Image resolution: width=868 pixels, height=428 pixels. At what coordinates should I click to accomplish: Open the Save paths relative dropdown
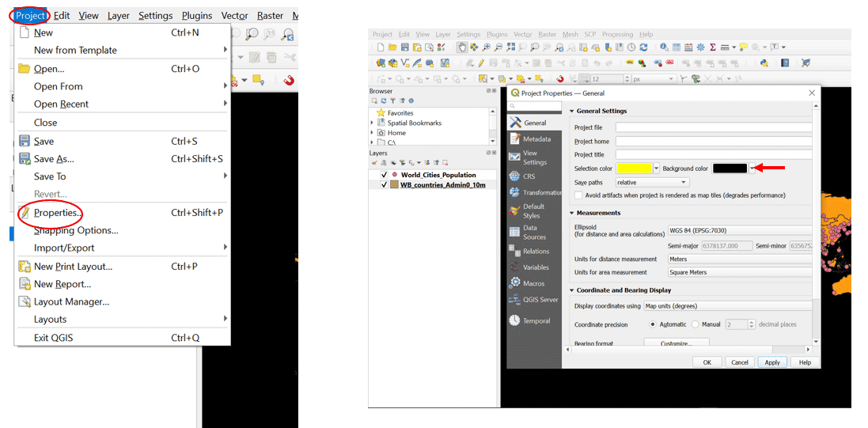[652, 182]
